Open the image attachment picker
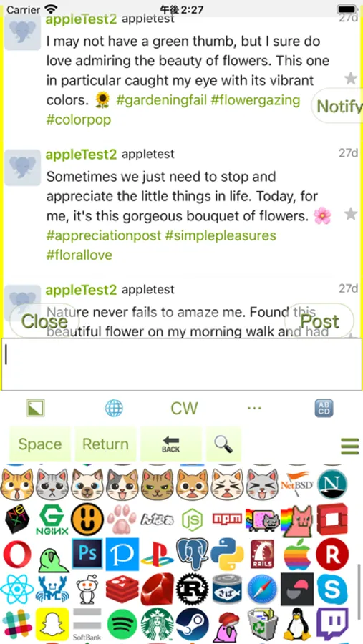The image size is (363, 644). (35, 408)
